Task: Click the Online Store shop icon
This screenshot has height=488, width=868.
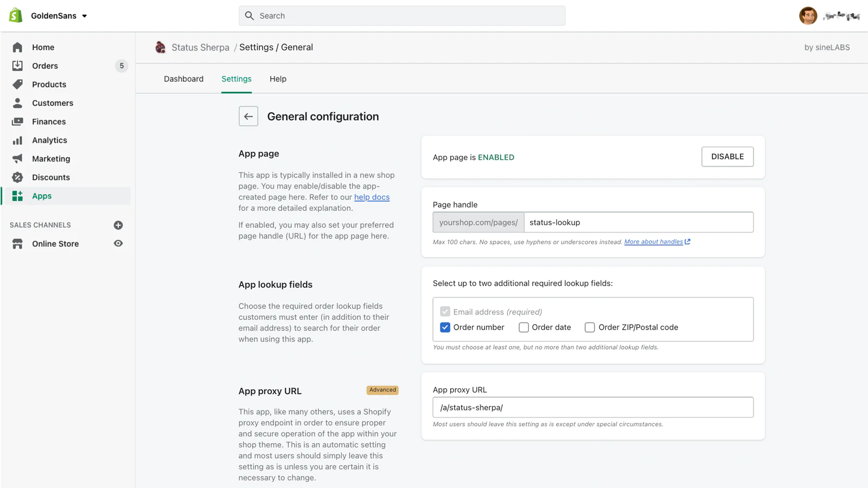Action: click(x=17, y=243)
